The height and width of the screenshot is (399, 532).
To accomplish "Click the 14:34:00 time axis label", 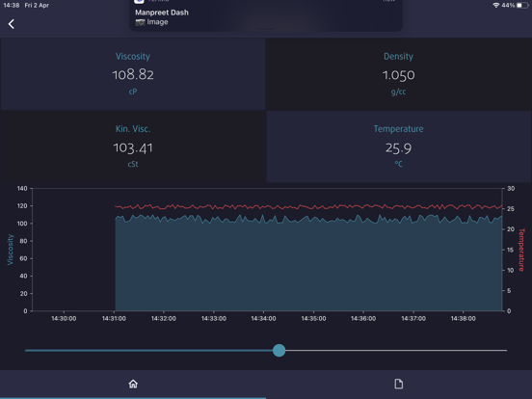I will (x=263, y=319).
